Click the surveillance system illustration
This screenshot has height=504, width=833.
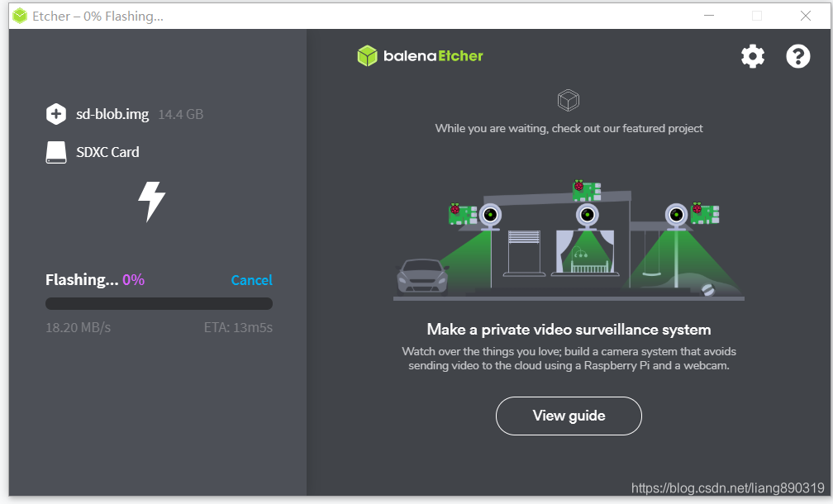pyautogui.click(x=569, y=240)
